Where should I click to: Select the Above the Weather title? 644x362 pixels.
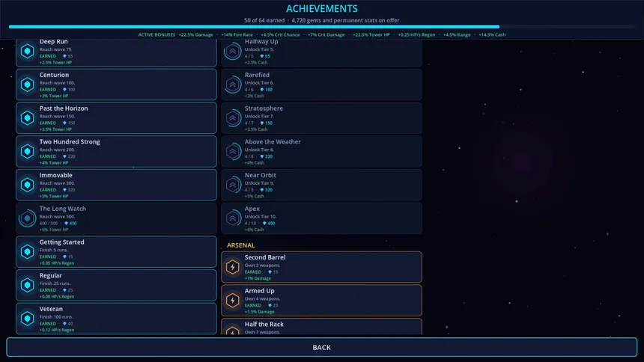(x=273, y=142)
